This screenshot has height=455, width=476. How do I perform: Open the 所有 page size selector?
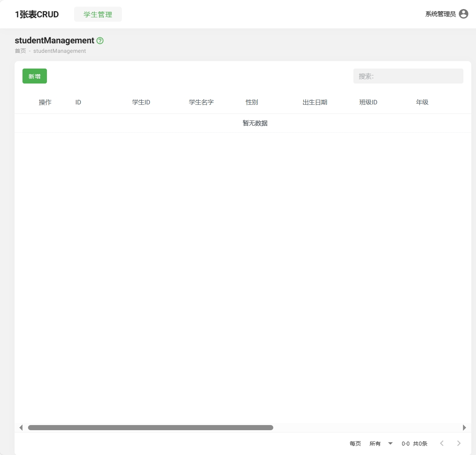[375, 444]
